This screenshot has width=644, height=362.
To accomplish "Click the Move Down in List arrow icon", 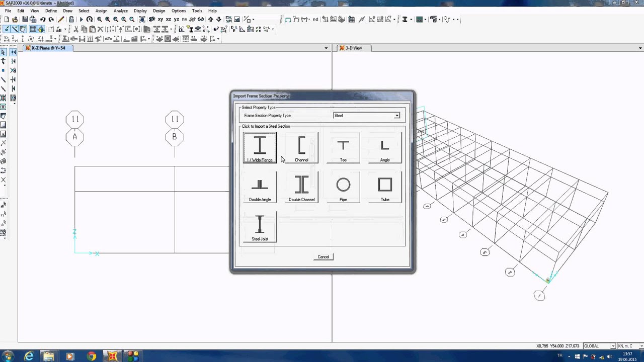I will [218, 20].
